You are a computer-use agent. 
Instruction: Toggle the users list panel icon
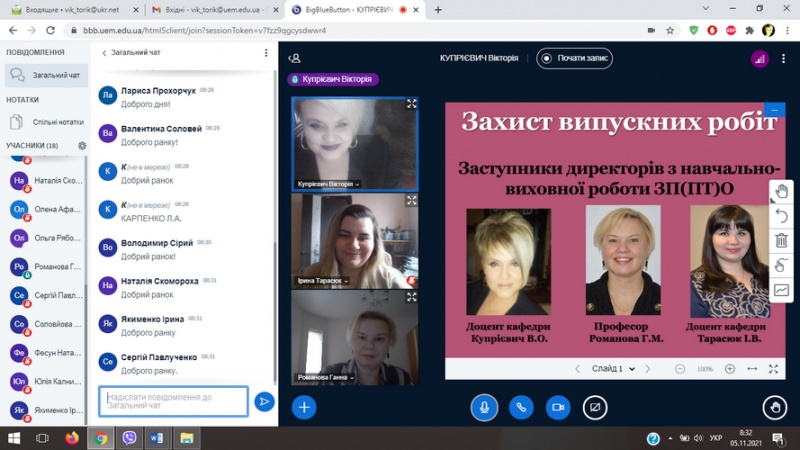pyautogui.click(x=294, y=58)
